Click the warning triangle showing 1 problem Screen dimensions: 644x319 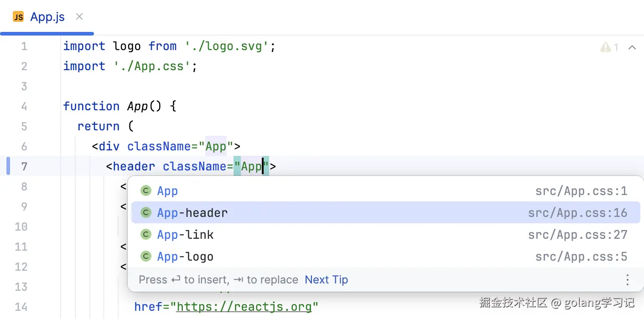coord(605,47)
